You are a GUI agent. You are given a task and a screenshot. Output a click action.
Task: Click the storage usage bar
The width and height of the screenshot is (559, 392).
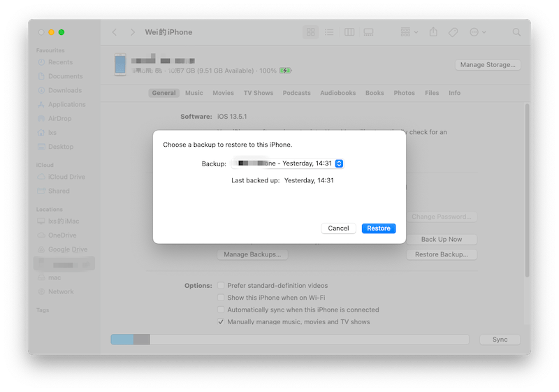(x=290, y=340)
